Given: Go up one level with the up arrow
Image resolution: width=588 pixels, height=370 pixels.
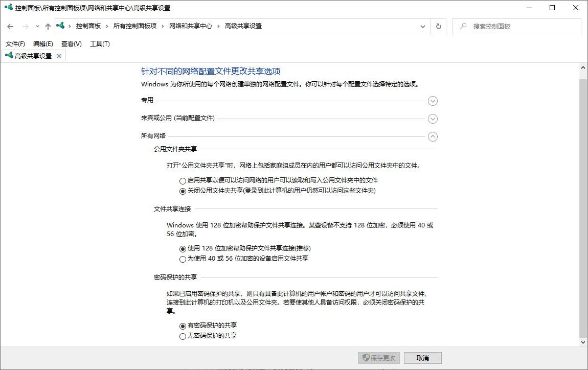Looking at the screenshot, I should pyautogui.click(x=48, y=26).
